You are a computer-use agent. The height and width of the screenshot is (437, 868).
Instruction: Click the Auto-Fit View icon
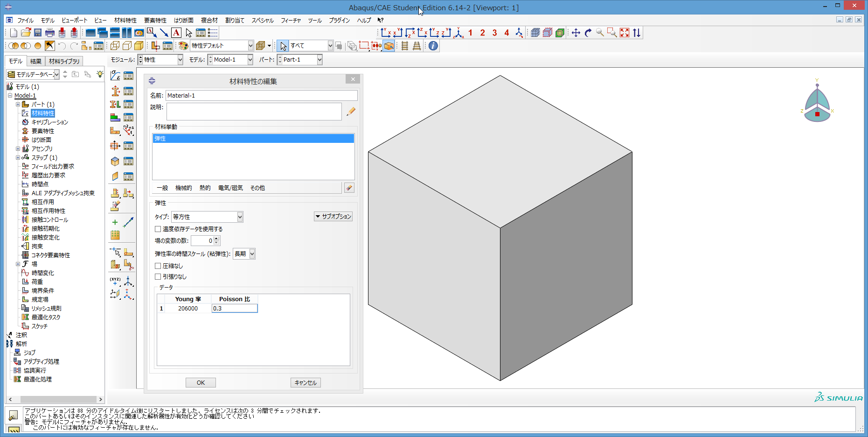point(624,33)
